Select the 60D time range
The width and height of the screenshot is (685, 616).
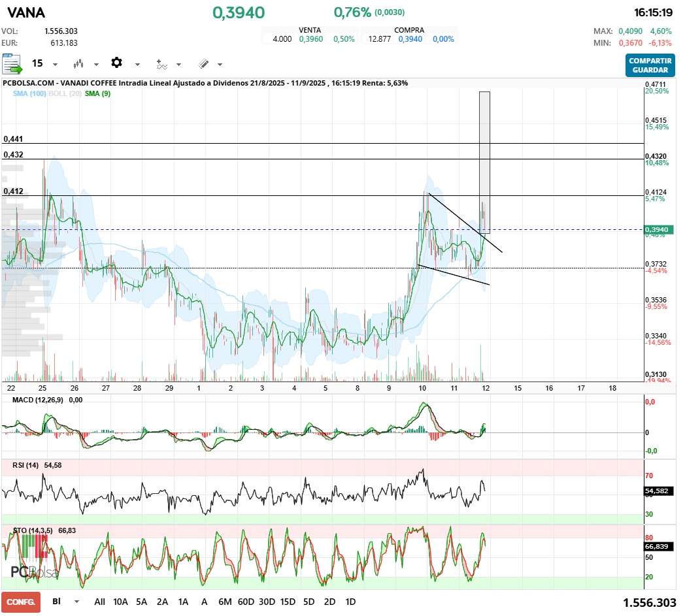coord(246,602)
